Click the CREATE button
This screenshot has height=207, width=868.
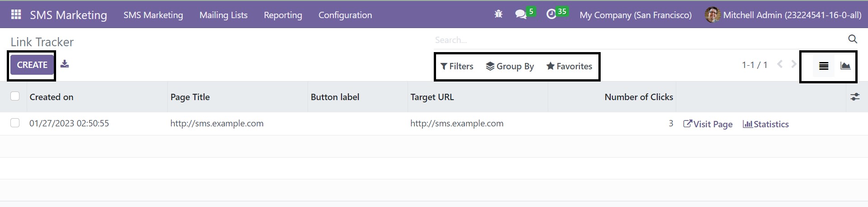(32, 65)
